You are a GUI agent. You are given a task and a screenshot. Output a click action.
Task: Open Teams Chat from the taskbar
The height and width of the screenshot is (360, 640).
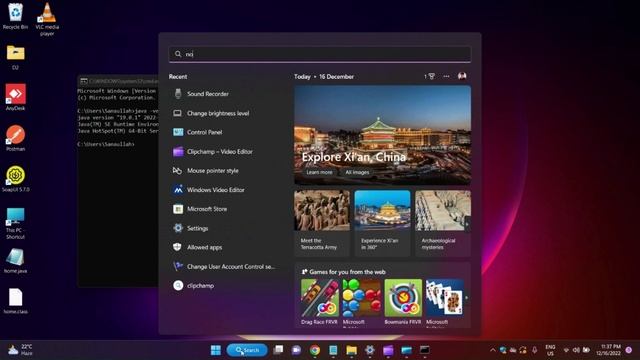296,350
